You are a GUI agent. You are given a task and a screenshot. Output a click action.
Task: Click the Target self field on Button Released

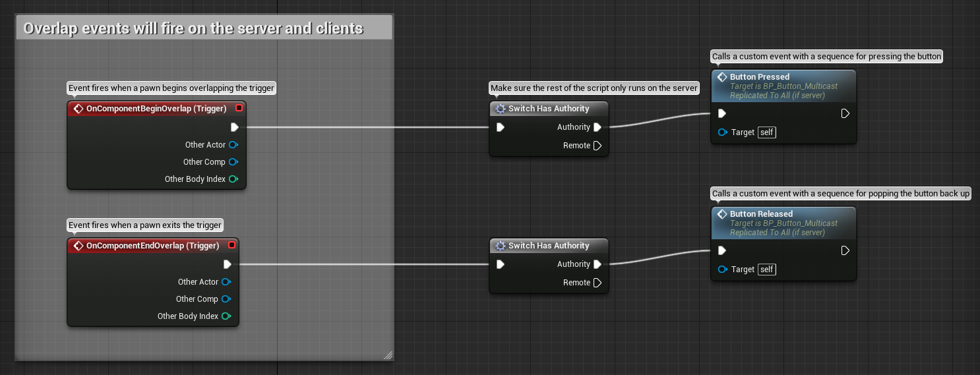[767, 270]
